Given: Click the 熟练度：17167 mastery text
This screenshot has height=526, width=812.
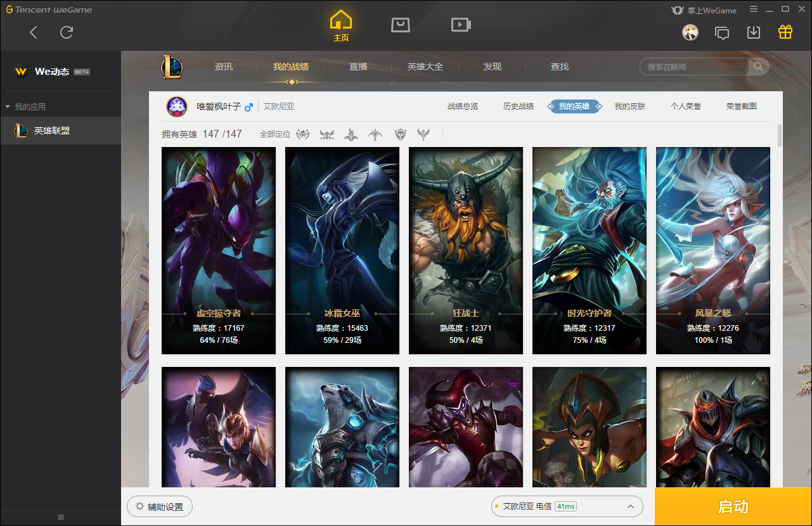Looking at the screenshot, I should [x=219, y=328].
